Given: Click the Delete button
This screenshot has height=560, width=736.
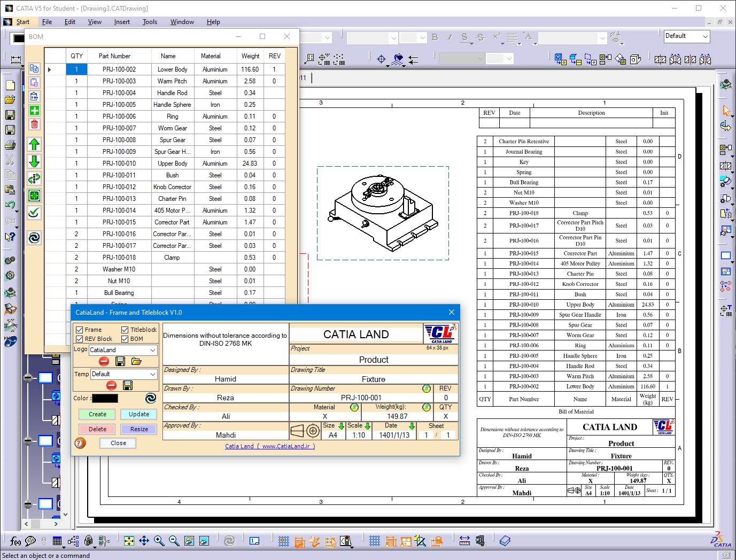Looking at the screenshot, I should click(x=97, y=429).
